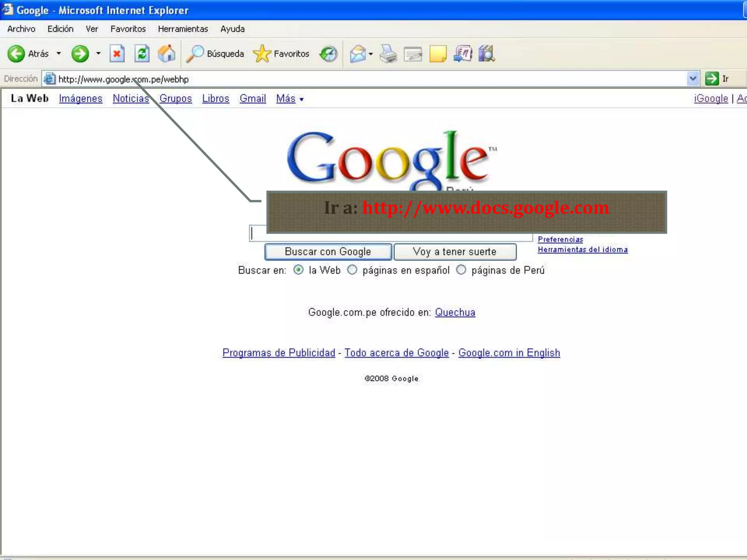Viewport: 747px width, 560px height.
Task: Open the History clock icon
Action: (x=328, y=54)
